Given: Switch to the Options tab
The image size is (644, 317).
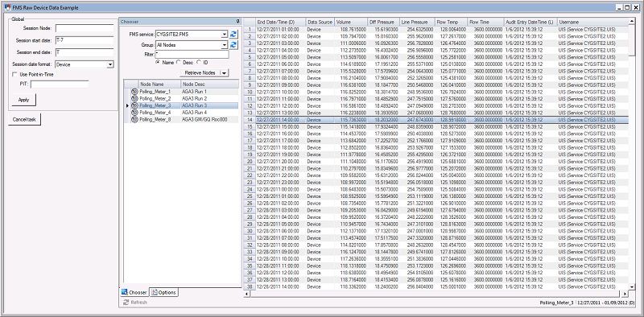Looking at the screenshot, I should pos(163,292).
